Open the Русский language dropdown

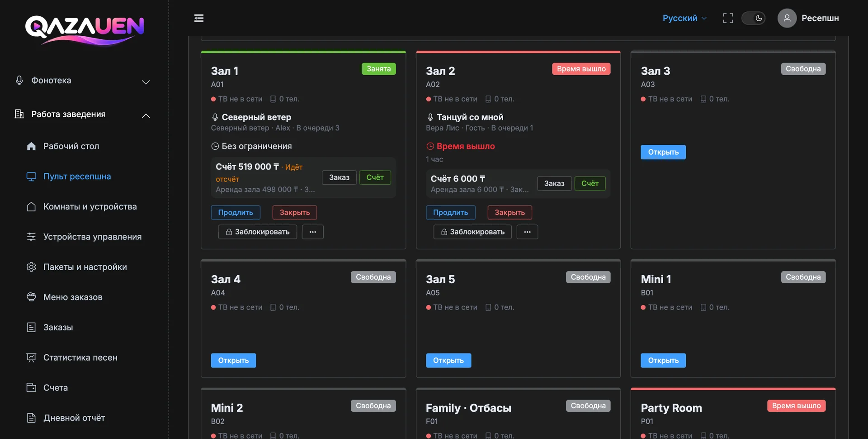pos(684,18)
